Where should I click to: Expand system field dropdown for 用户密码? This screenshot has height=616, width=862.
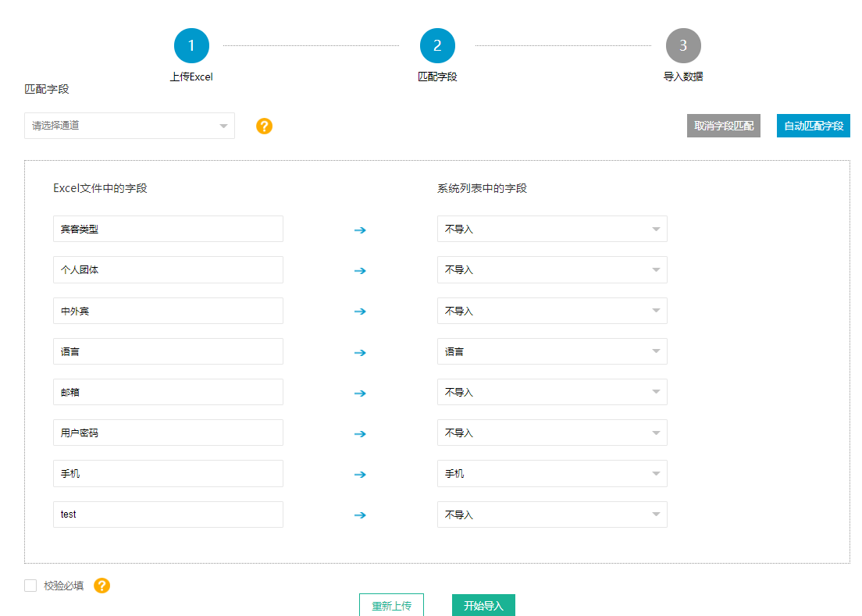(552, 433)
